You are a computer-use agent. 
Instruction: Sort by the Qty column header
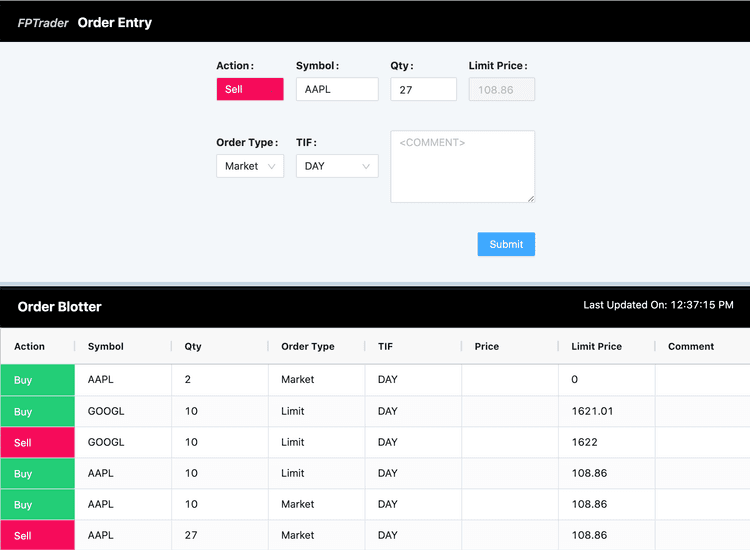coord(193,346)
